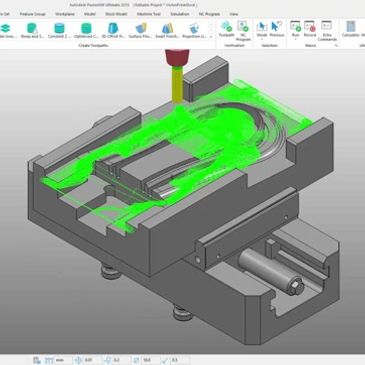Start macro Record
The height and width of the screenshot is (365, 365).
(310, 29)
